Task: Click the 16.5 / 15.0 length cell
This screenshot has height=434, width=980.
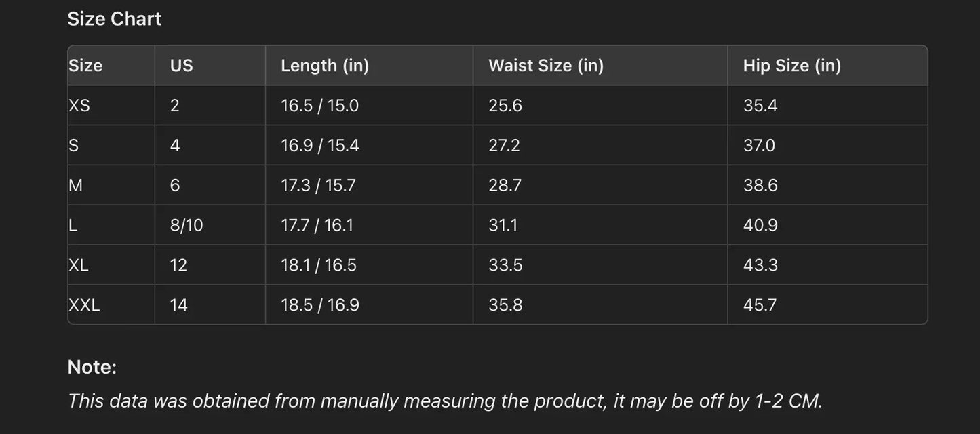Action: point(319,106)
